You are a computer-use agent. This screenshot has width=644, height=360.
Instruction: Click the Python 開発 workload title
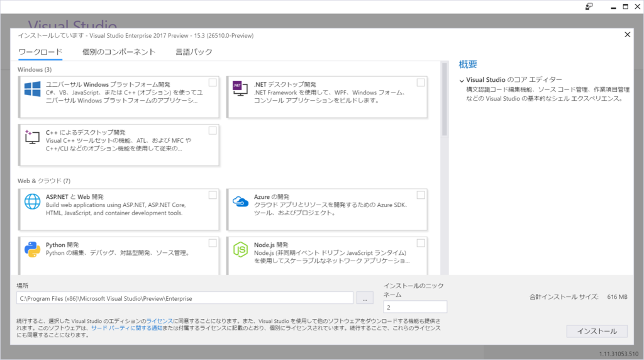(62, 245)
